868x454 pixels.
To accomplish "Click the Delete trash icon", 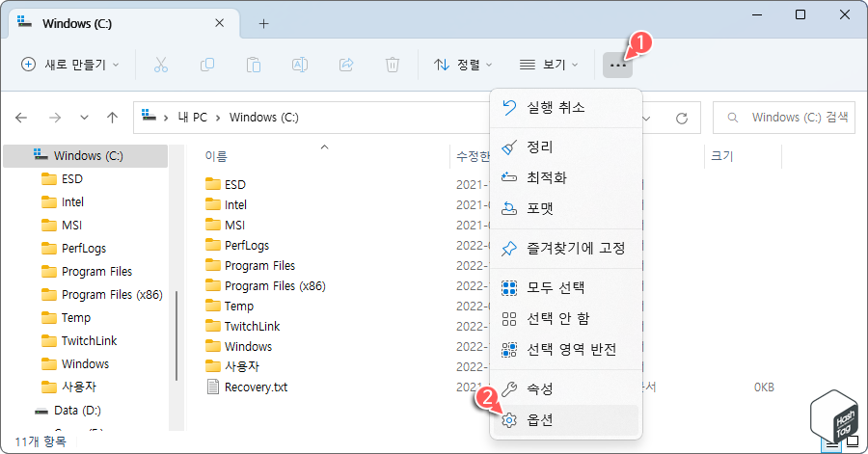I will tap(393, 65).
